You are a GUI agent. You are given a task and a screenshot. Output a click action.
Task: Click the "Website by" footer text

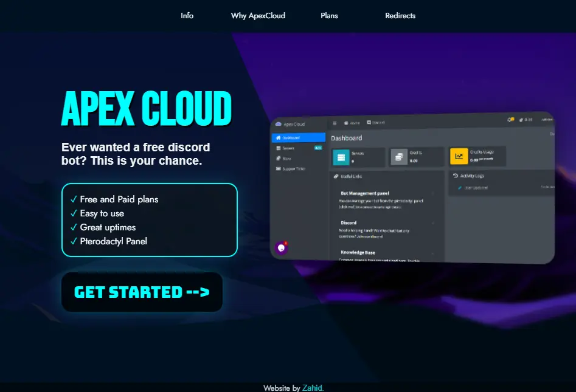pyautogui.click(x=282, y=388)
